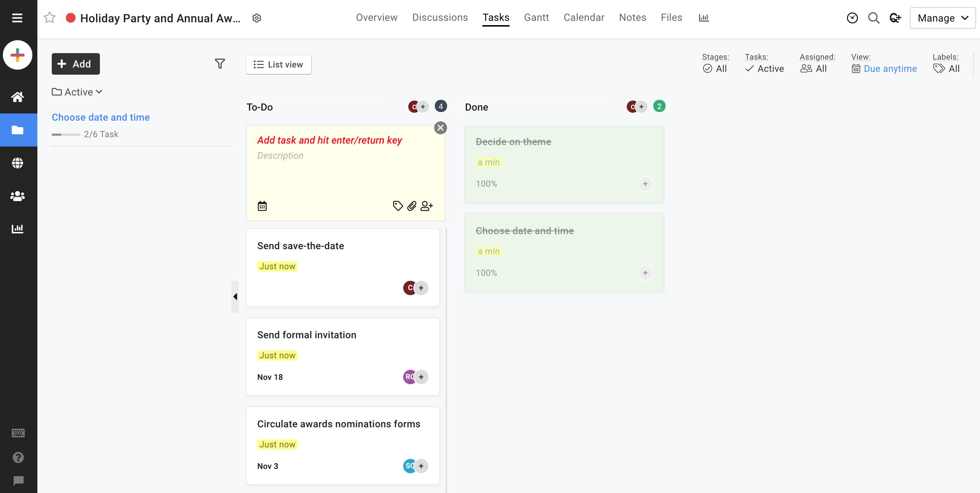Click the label tag icon on new task

397,206
